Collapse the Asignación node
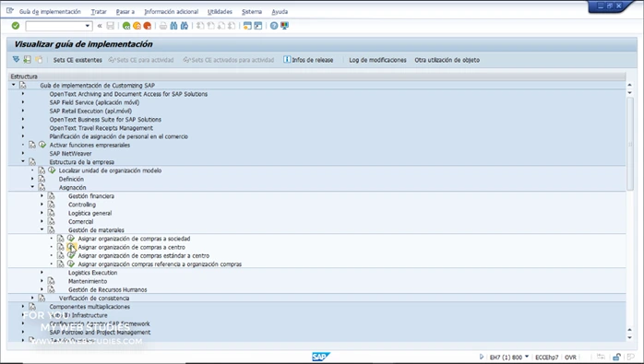Screen dimensions: 644x364 click(x=32, y=187)
